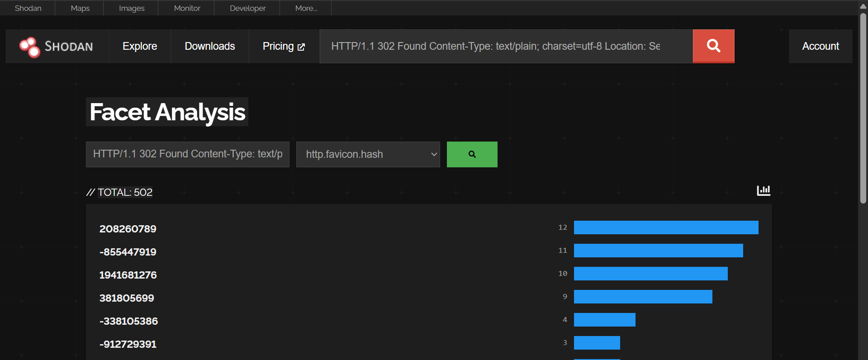868x360 pixels.
Task: Open the Account menu
Action: click(x=820, y=47)
